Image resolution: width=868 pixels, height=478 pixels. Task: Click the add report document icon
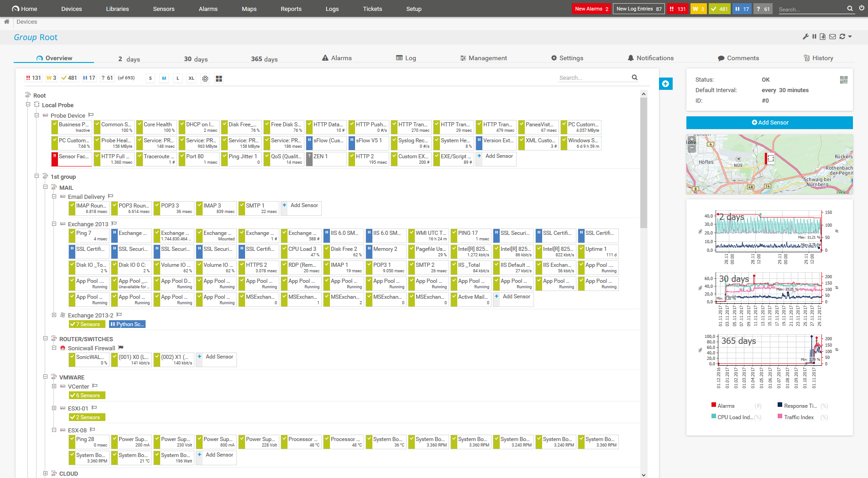823,36
